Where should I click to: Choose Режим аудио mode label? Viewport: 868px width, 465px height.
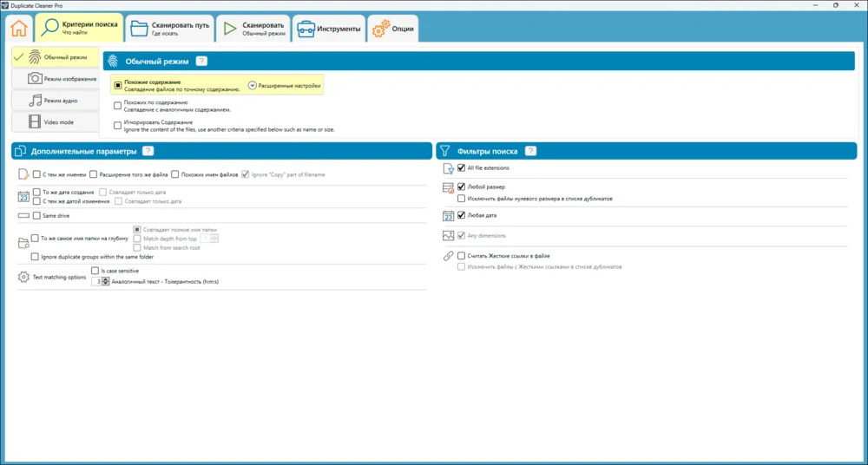[x=61, y=101]
